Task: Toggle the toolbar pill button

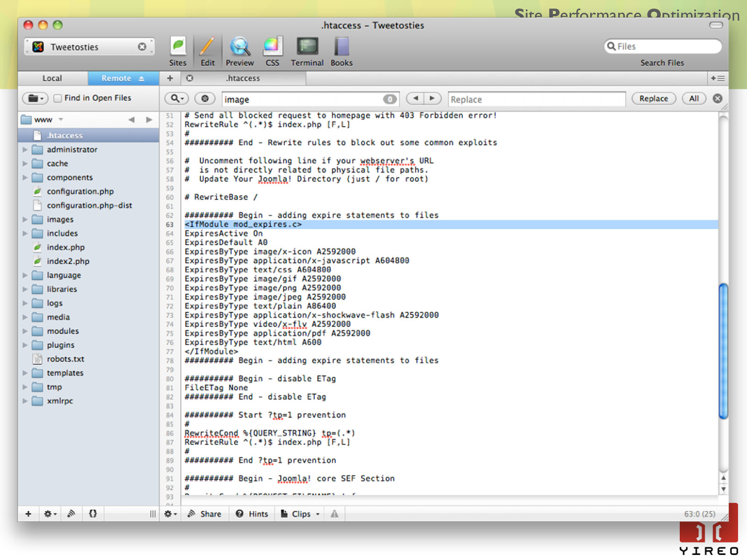Action: pyautogui.click(x=716, y=25)
